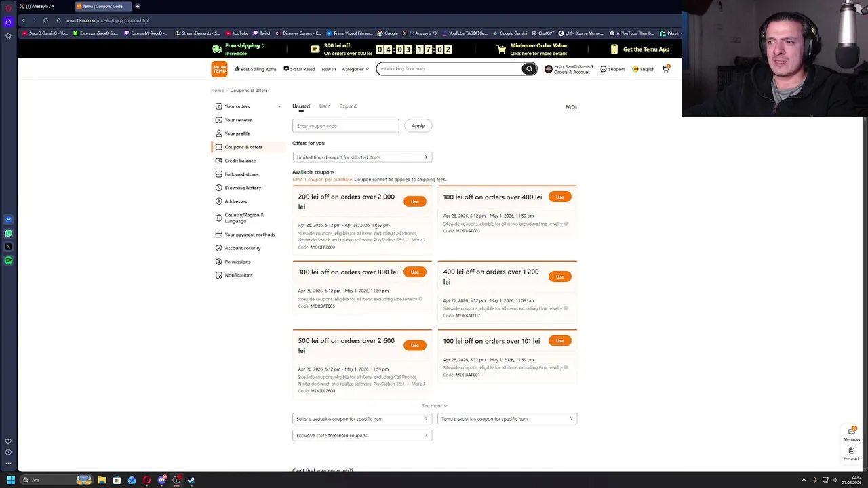Open Your payment methods in sidebar

point(250,235)
